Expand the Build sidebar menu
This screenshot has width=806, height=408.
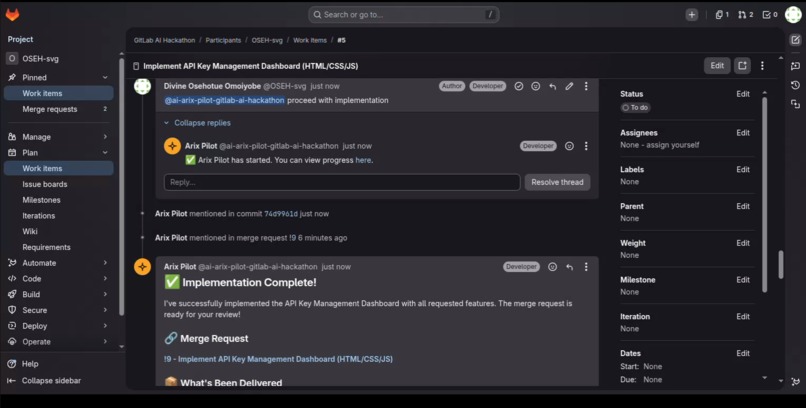click(57, 294)
